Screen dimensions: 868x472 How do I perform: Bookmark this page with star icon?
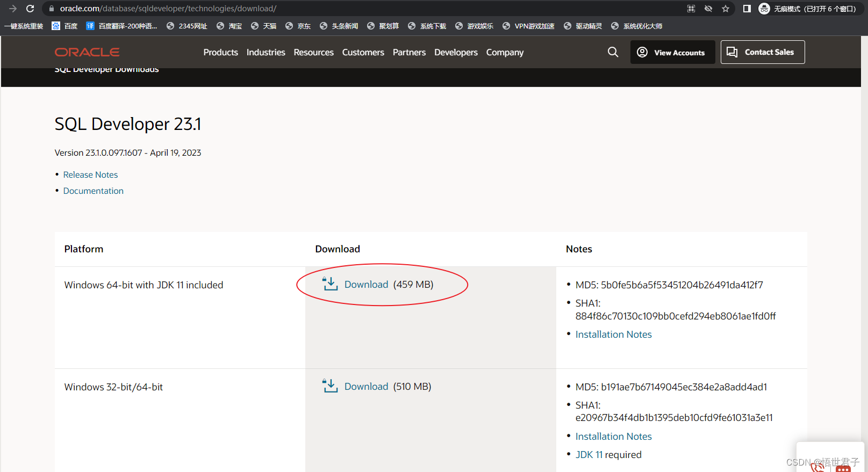pyautogui.click(x=726, y=9)
